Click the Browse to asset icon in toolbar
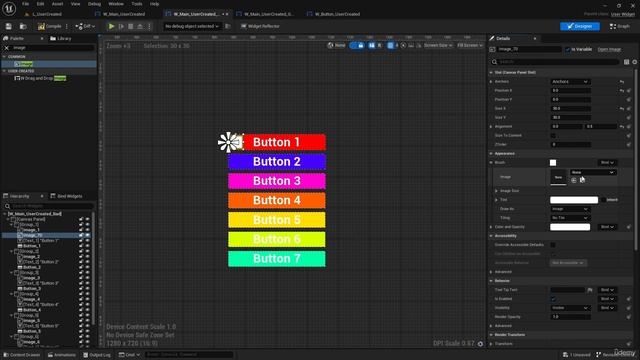 (23, 26)
